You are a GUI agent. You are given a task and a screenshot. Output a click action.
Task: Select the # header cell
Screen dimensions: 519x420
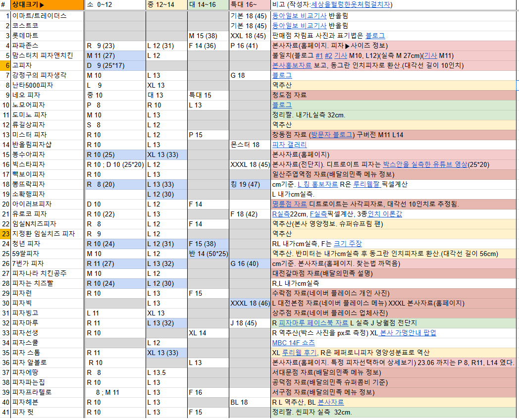(5, 4)
